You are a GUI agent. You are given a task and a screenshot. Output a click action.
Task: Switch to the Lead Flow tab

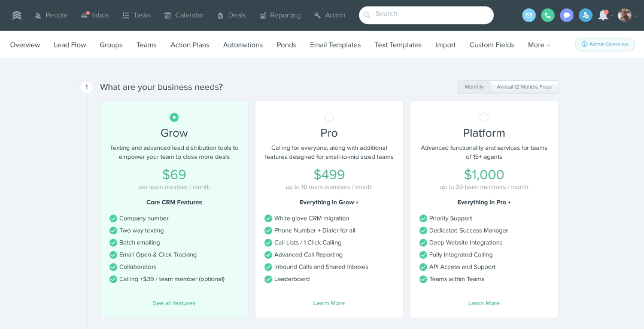[x=70, y=45]
